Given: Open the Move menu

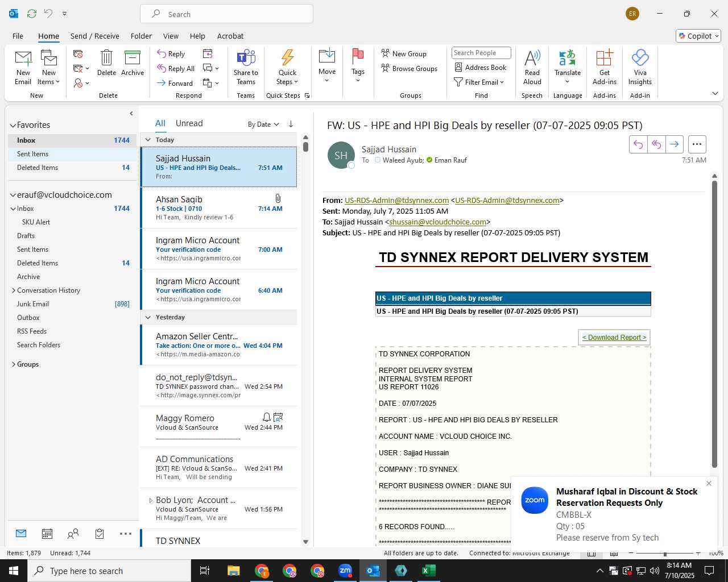Looking at the screenshot, I should coord(327,66).
